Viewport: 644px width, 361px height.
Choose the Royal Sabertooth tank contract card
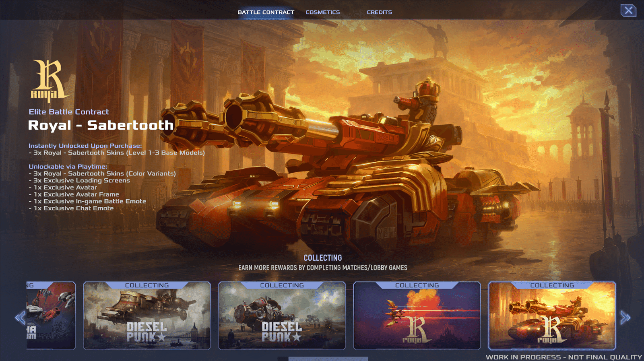click(x=552, y=316)
